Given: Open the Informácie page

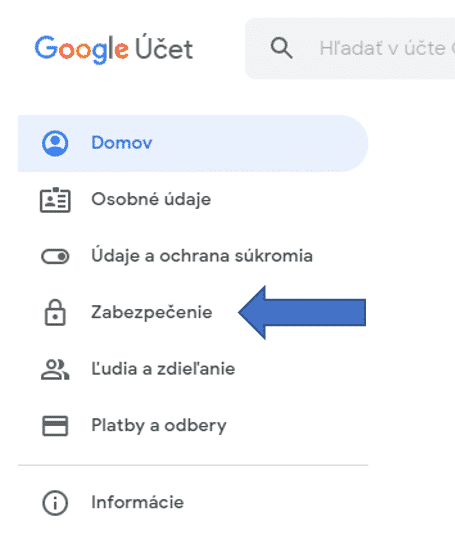Looking at the screenshot, I should coord(138,502).
